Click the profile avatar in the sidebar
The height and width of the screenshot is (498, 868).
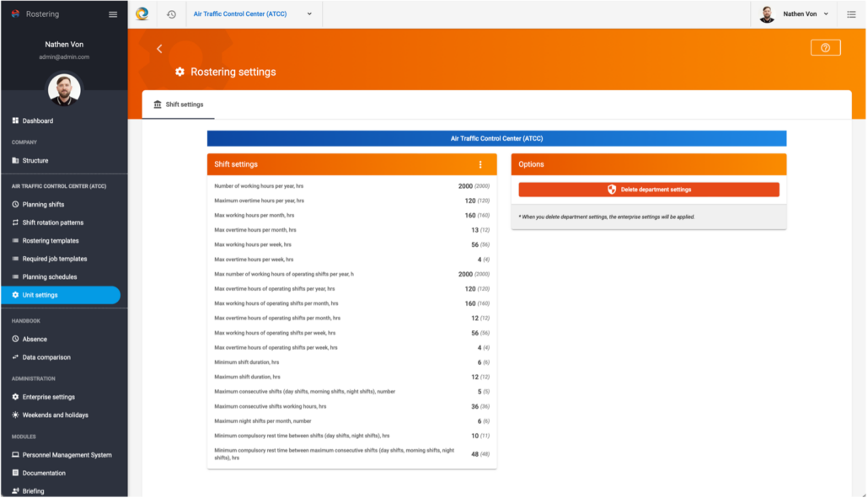(x=64, y=89)
